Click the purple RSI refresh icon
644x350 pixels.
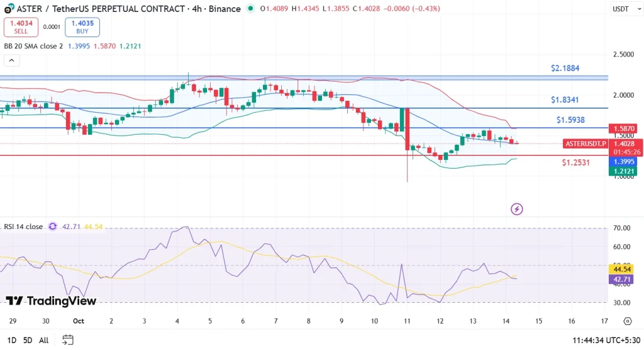click(x=53, y=227)
